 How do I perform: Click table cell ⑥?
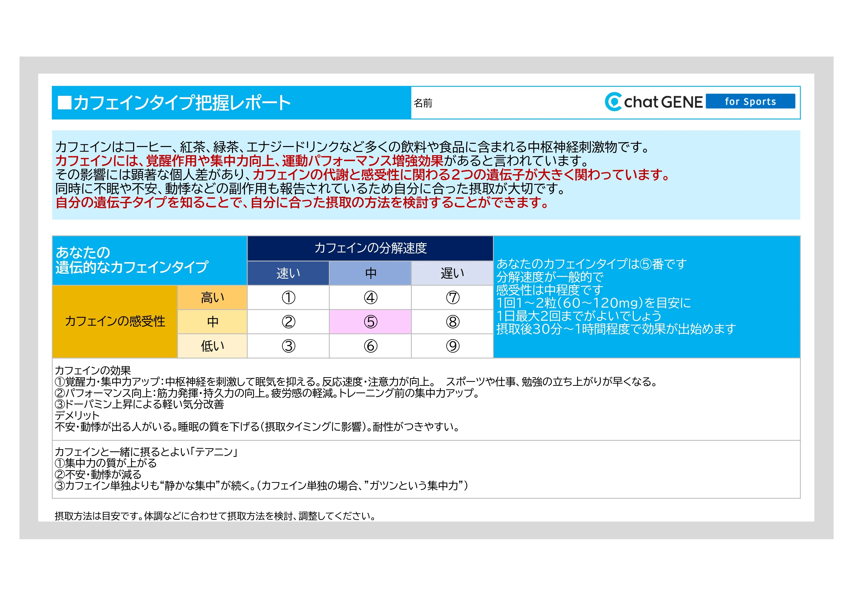(x=370, y=346)
